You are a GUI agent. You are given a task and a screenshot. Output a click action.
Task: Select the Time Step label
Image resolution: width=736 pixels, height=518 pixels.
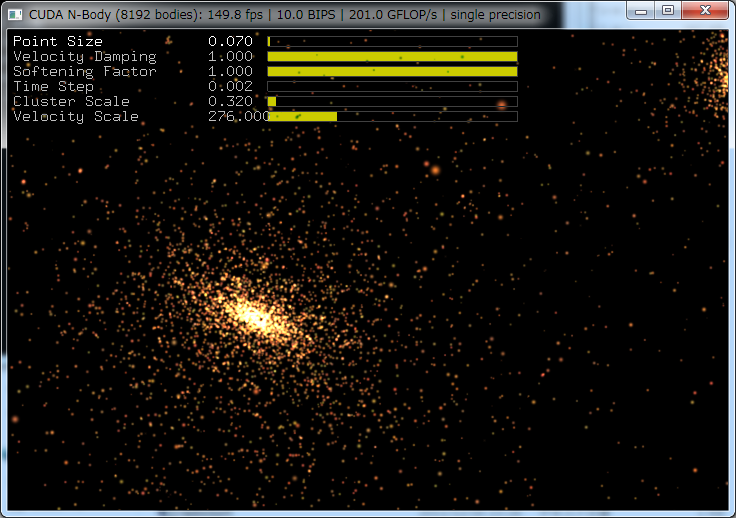53,87
